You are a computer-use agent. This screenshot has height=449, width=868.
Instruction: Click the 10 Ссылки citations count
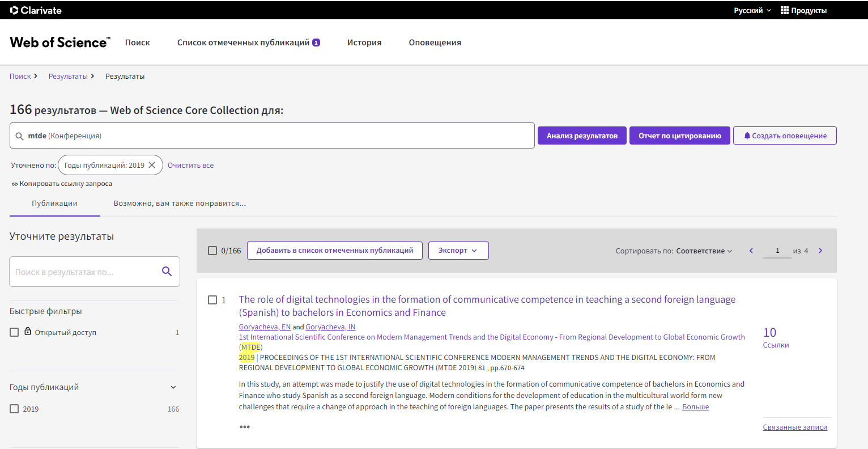click(x=776, y=337)
